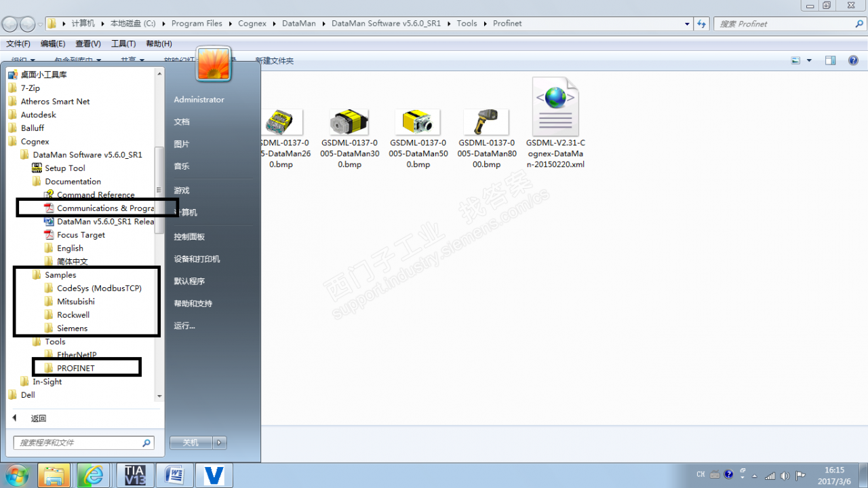Image resolution: width=868 pixels, height=488 pixels.
Task: Open Action Center flag icon
Action: point(800,476)
